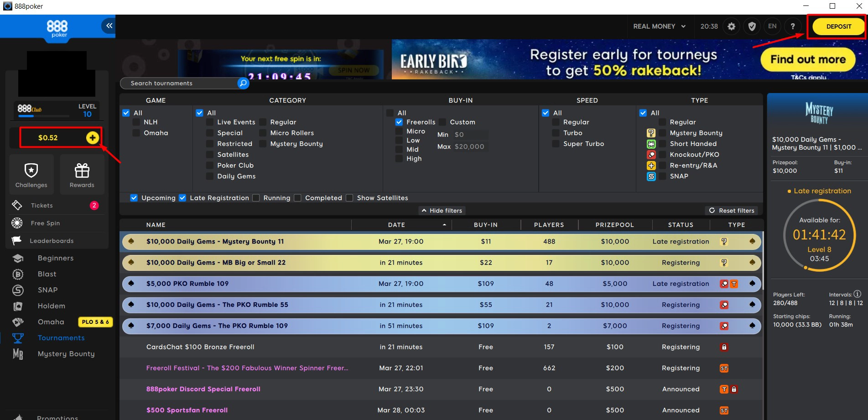Toggle the Running status checkbox
The width and height of the screenshot is (868, 420).
256,198
